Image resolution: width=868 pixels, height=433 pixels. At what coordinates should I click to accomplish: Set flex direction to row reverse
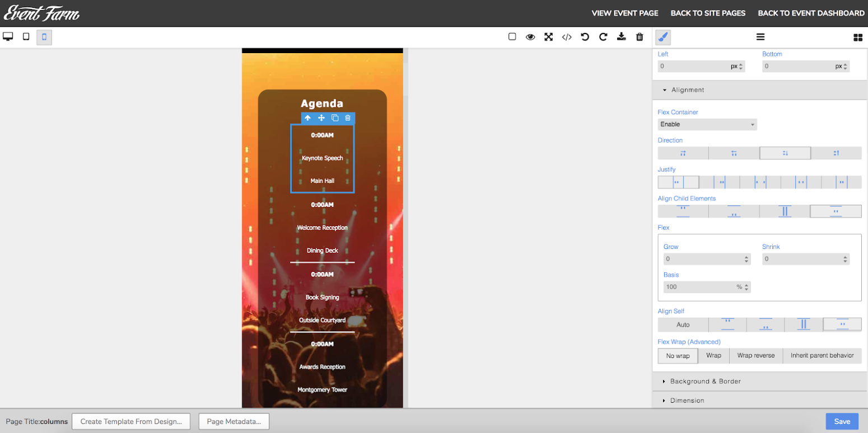(734, 153)
